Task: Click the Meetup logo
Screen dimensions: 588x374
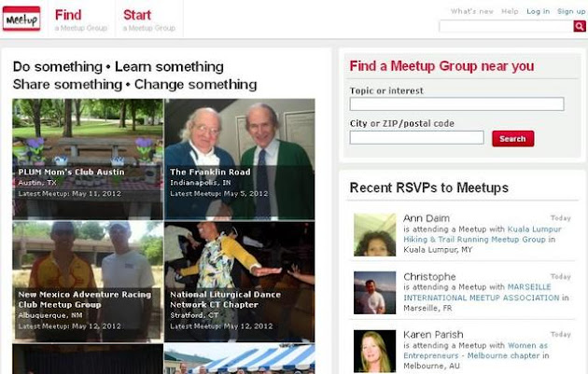Action: point(21,19)
